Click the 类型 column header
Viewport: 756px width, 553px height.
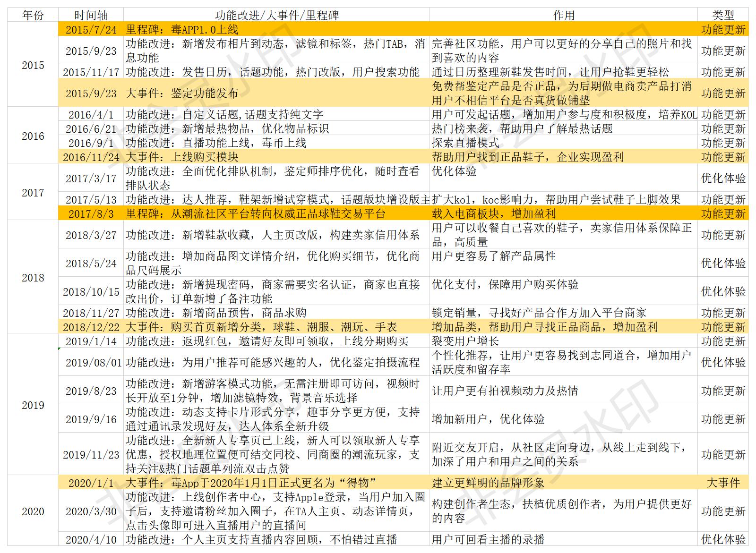[x=723, y=15]
